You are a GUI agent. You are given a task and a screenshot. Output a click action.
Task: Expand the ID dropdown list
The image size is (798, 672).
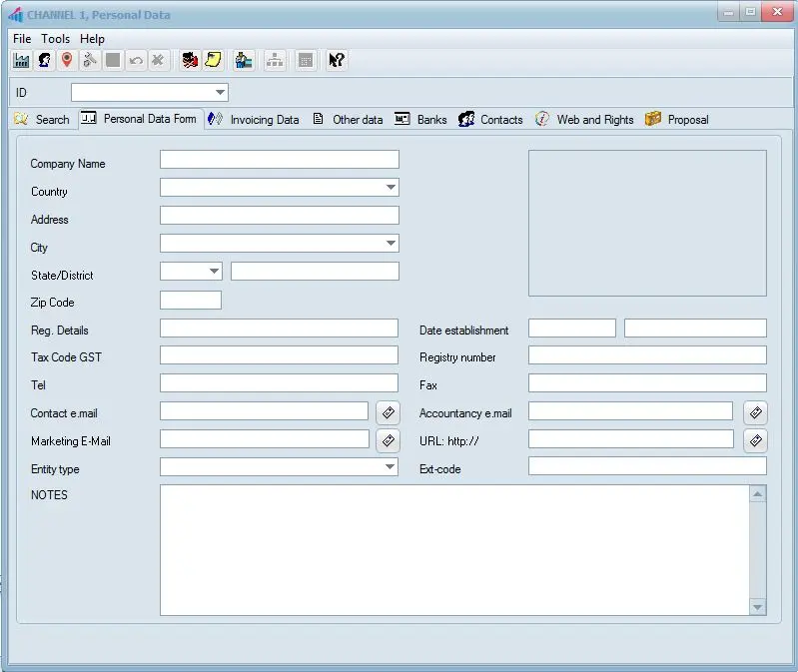click(220, 93)
